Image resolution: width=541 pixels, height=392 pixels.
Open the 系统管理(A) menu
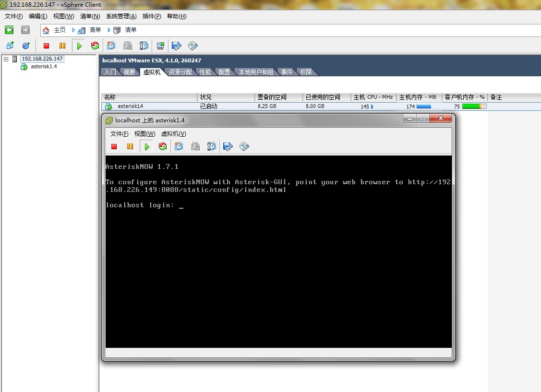(121, 16)
